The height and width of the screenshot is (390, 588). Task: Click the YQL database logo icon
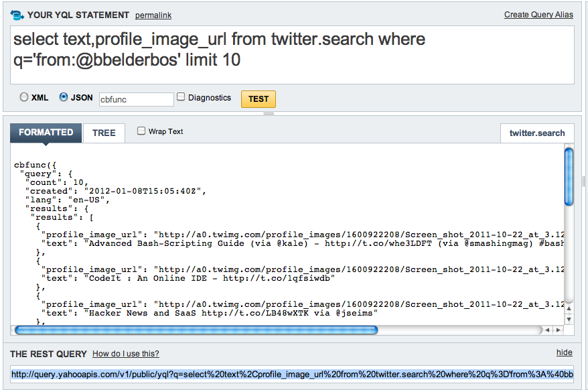[17, 15]
